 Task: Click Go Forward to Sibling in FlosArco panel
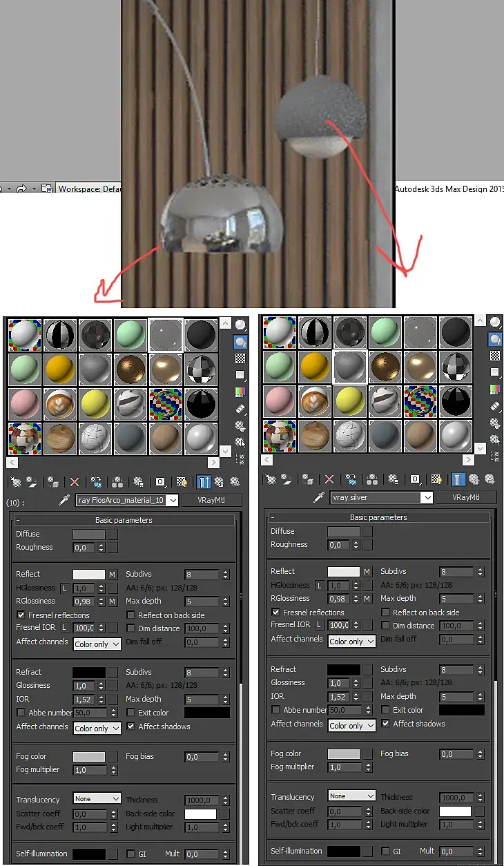[235, 482]
